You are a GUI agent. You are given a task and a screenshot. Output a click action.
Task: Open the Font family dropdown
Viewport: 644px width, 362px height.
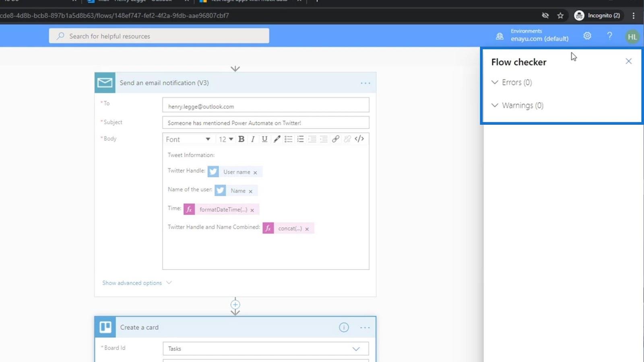pos(188,139)
